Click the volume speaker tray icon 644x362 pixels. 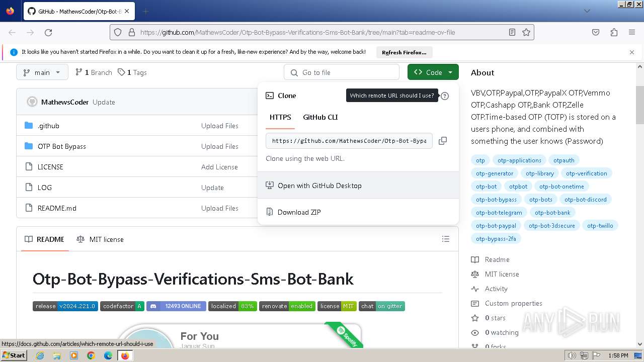[x=572, y=355]
